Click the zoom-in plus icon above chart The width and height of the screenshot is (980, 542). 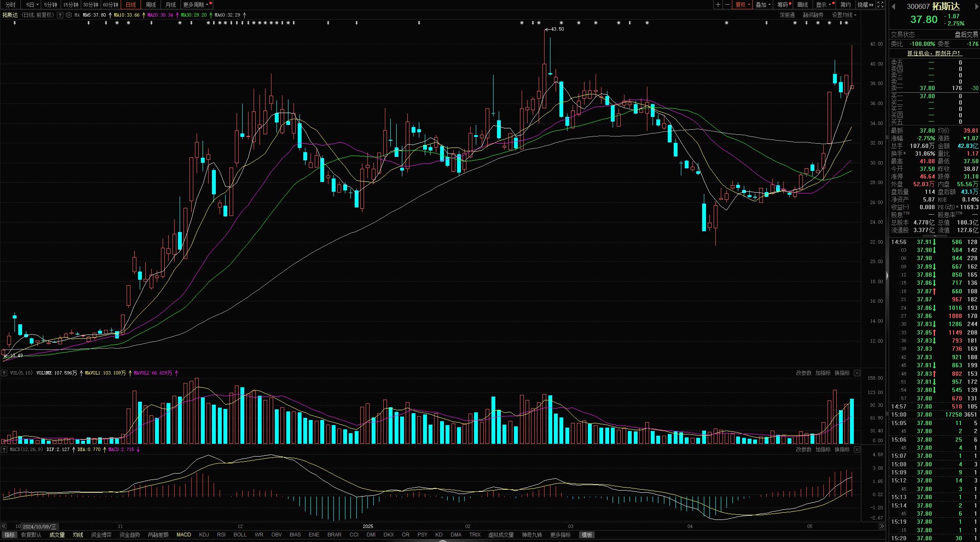718,5
